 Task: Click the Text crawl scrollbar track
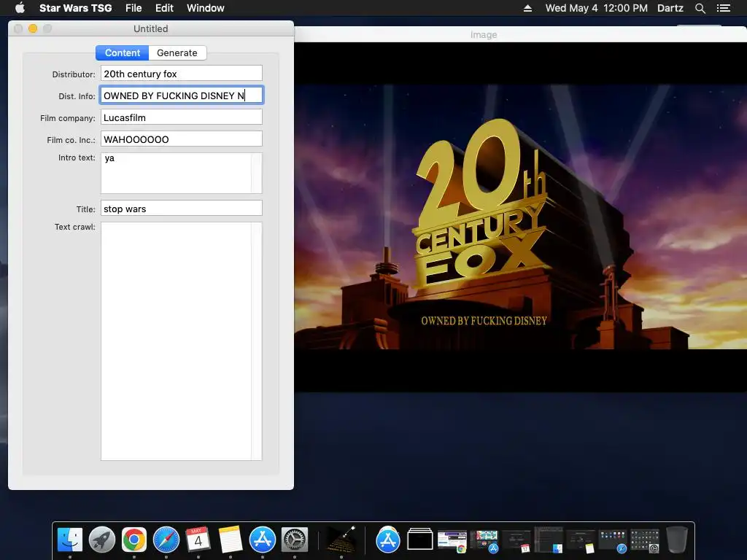tap(257, 341)
